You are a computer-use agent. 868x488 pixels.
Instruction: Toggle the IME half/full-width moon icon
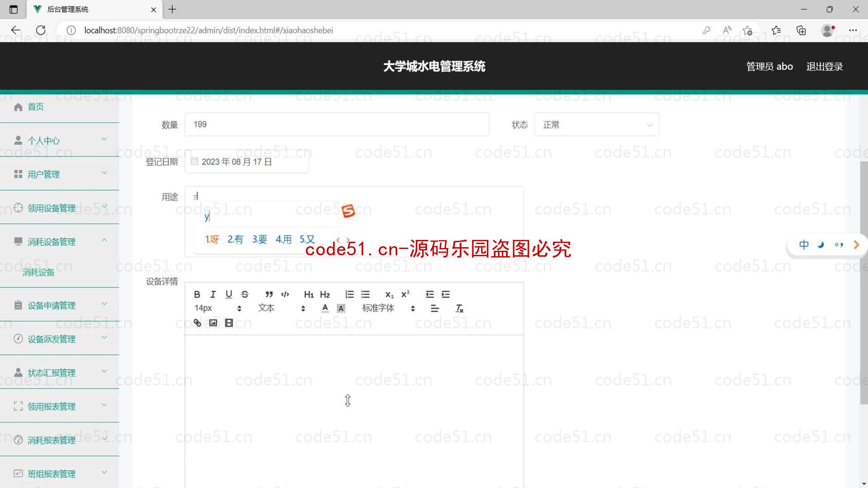[821, 245]
